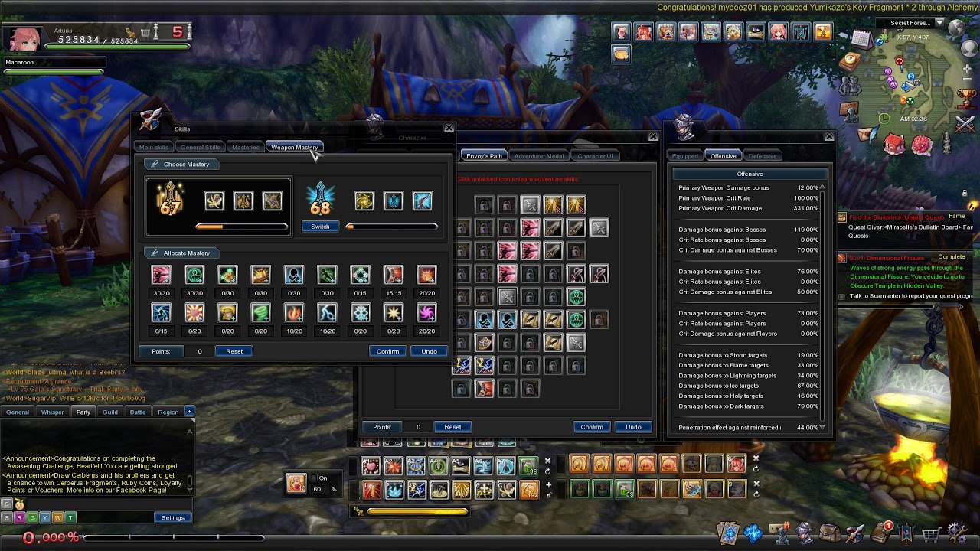Click level 68 mastery progress bar
Image resolution: width=980 pixels, height=551 pixels.
[x=391, y=227]
